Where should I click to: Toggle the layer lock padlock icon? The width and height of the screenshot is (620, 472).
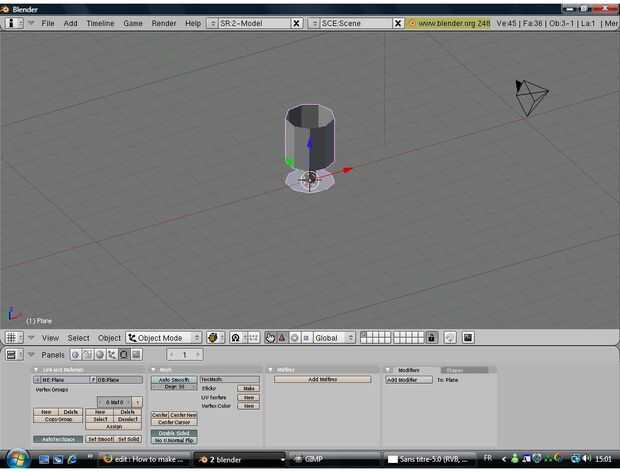(431, 338)
